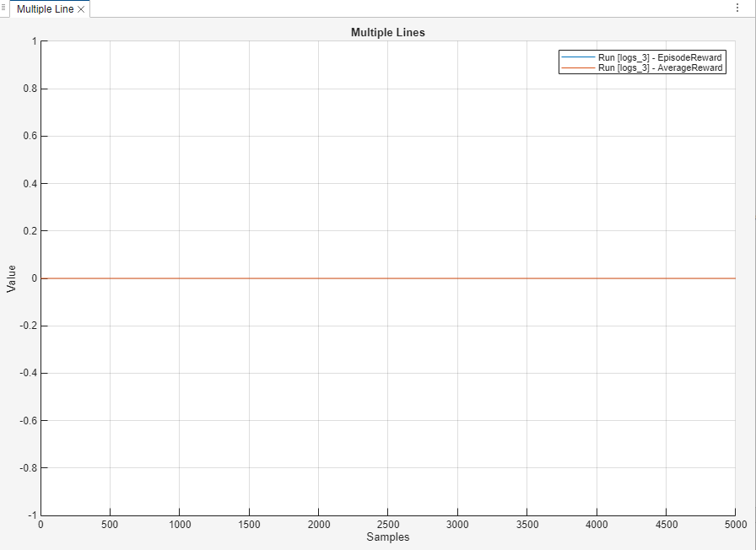Screen dimensions: 756x550
Task: Close the Multiple Line tab
Action: point(81,9)
